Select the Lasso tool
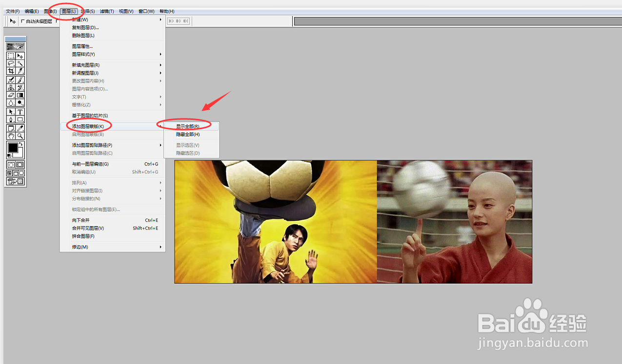 10,63
